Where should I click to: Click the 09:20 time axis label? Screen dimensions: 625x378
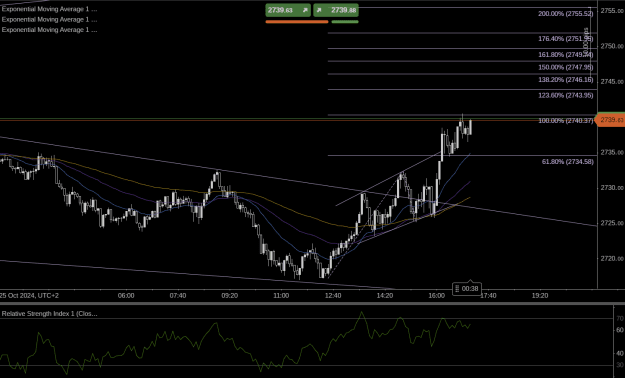pos(230,295)
